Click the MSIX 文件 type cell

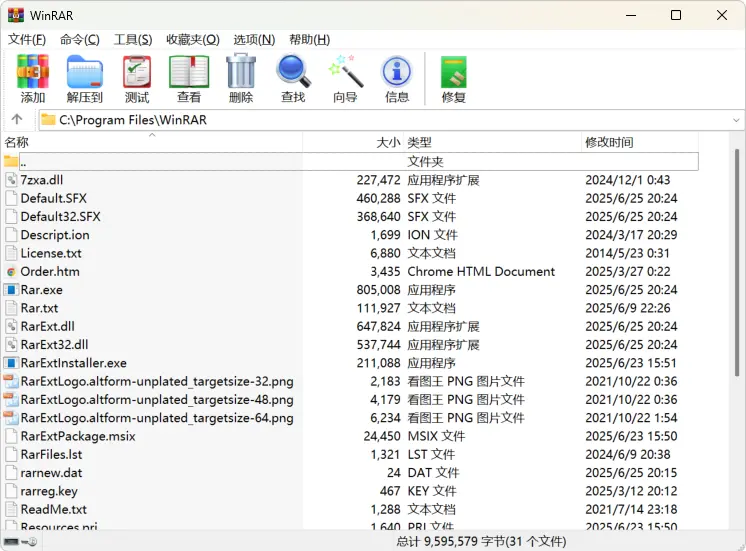(436, 436)
